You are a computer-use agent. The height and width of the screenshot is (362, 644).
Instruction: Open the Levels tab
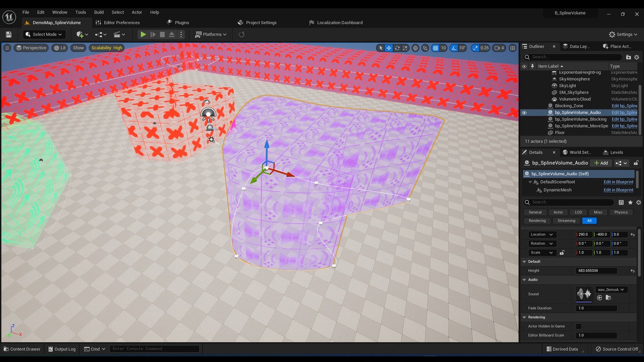[616, 152]
